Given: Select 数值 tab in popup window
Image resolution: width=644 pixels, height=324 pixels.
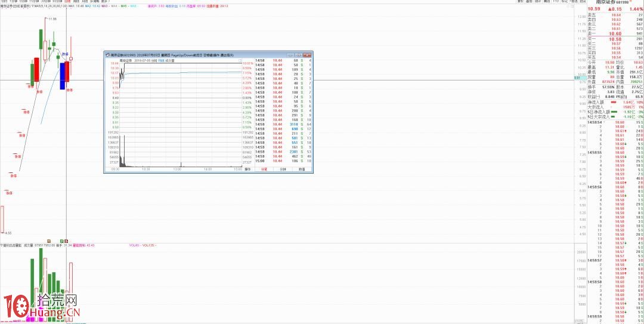Looking at the screenshot, I should [x=302, y=169].
